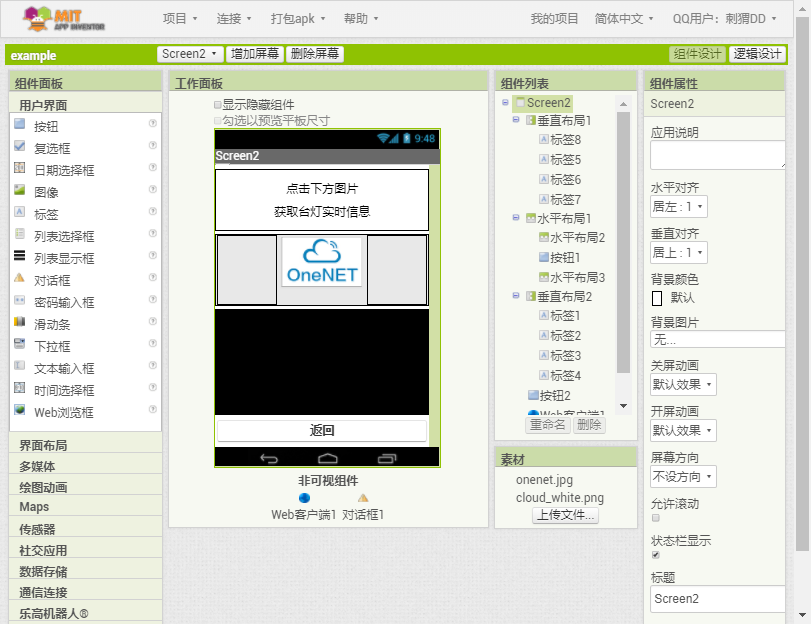Click the MIT App Inventor logo
This screenshot has width=811, height=624.
[x=64, y=19]
